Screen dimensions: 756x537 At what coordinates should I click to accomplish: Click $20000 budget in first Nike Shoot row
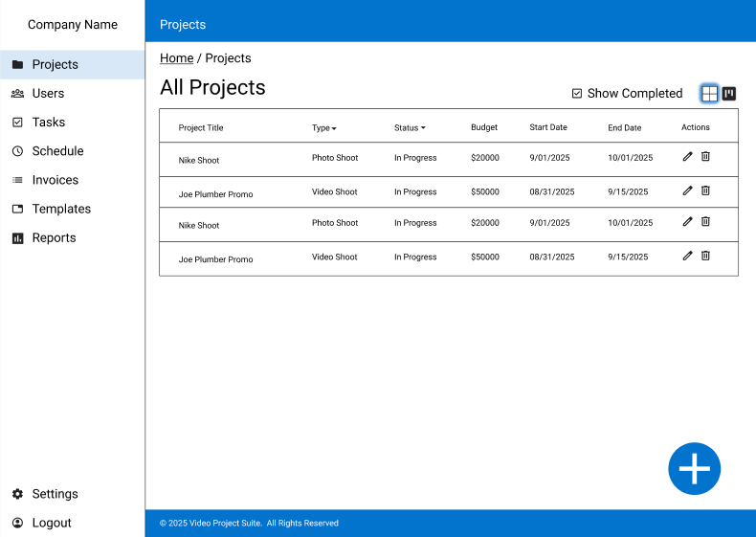[x=485, y=158]
